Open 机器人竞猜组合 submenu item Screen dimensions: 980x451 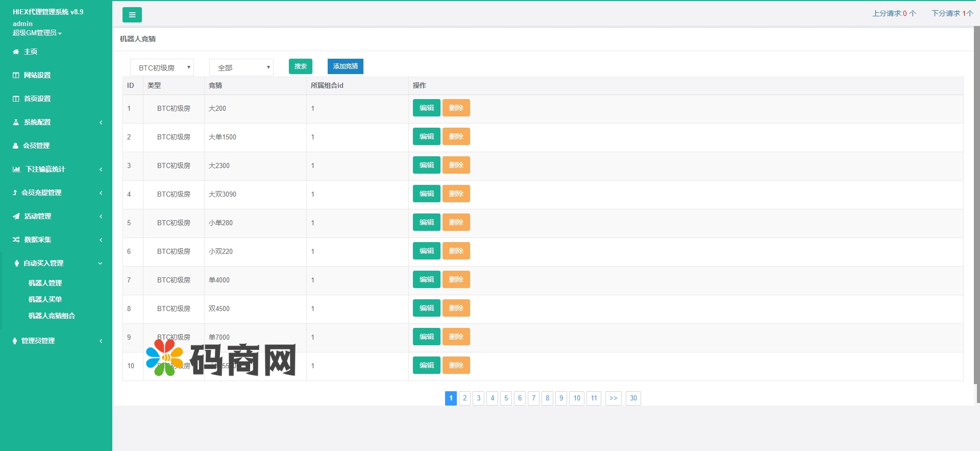pos(52,316)
